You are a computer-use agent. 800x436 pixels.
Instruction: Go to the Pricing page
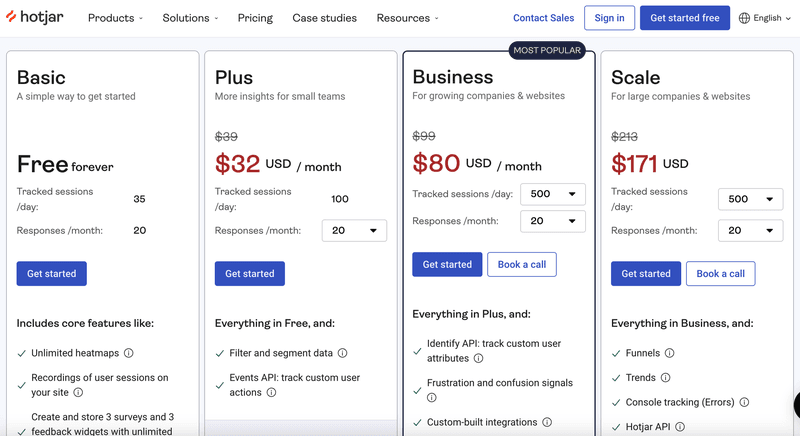tap(255, 18)
